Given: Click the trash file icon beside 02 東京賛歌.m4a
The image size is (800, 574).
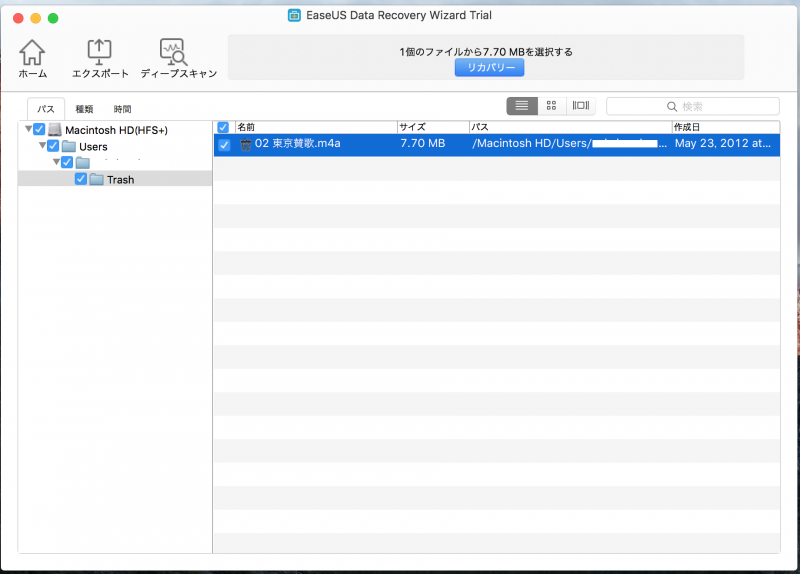Looking at the screenshot, I should tap(246, 145).
